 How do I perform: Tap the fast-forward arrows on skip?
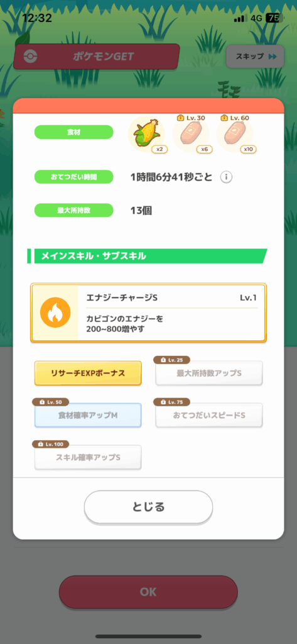click(273, 57)
